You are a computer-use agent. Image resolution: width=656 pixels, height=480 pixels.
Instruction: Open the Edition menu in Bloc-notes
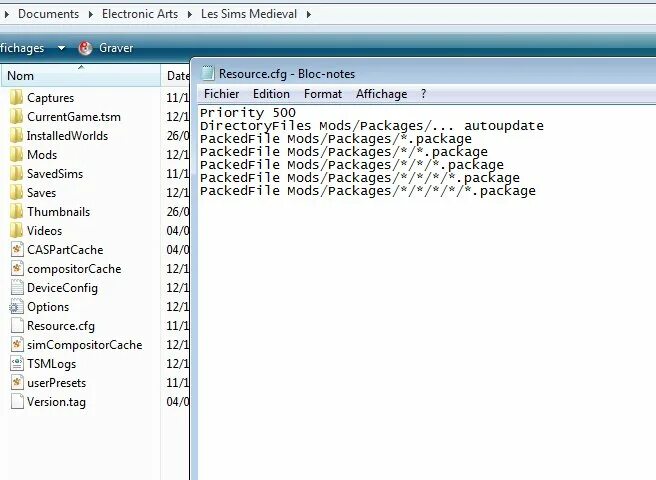[271, 94]
